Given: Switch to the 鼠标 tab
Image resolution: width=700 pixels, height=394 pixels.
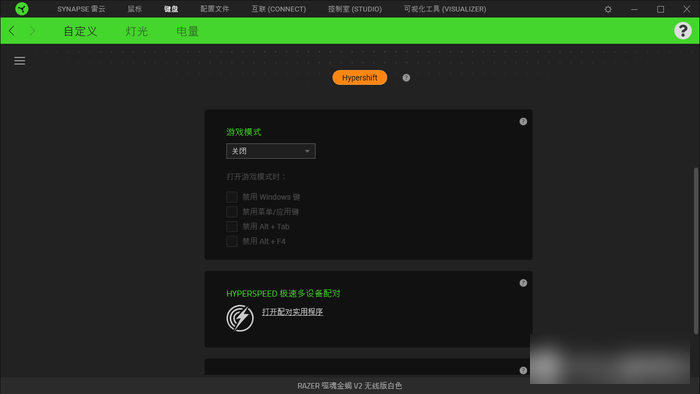Looking at the screenshot, I should pos(134,9).
